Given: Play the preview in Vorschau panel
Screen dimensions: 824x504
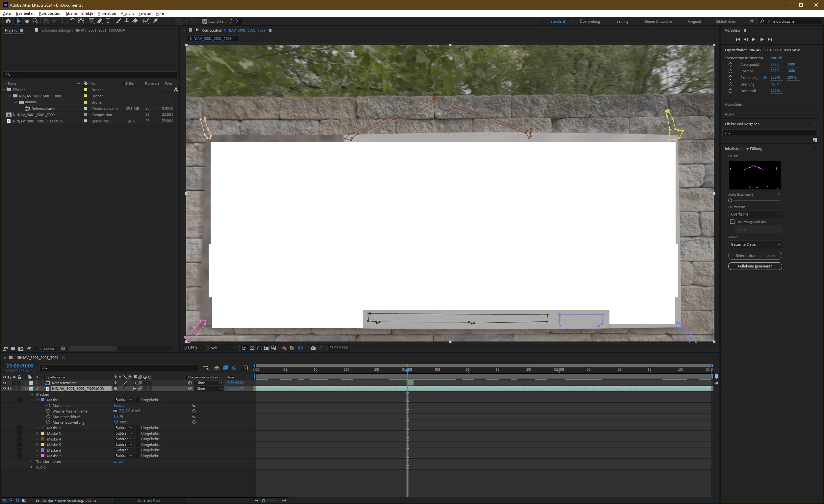Looking at the screenshot, I should click(754, 39).
